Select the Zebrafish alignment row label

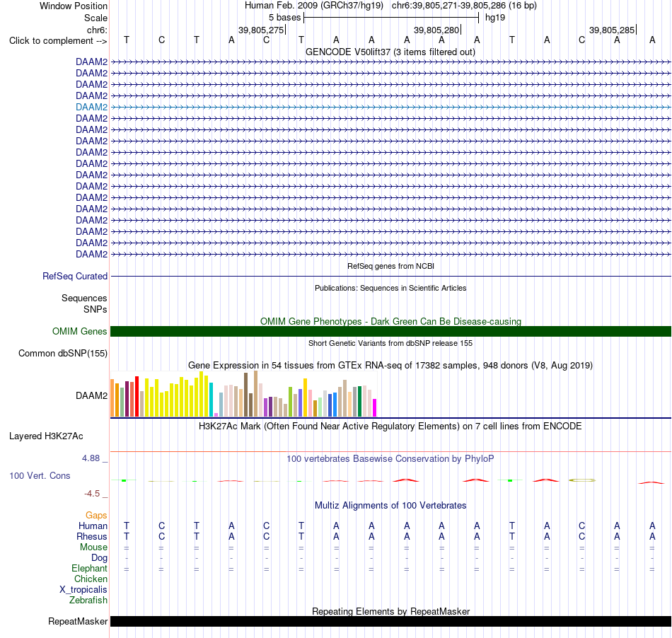pos(88,601)
